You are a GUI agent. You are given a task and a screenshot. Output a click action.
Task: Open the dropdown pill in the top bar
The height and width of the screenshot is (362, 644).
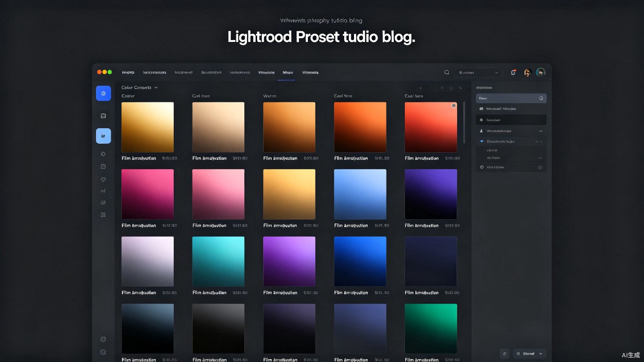[478, 73]
